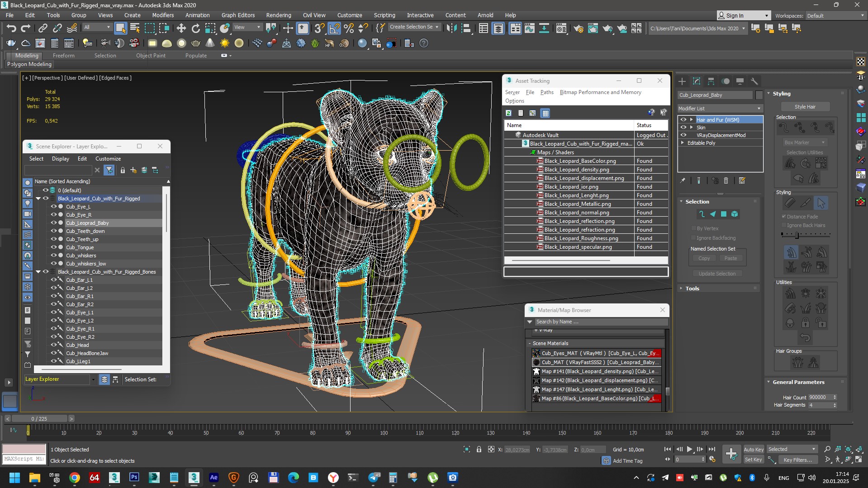The width and height of the screenshot is (868, 488).
Task: Open the Motion command panel tab
Action: click(x=726, y=81)
